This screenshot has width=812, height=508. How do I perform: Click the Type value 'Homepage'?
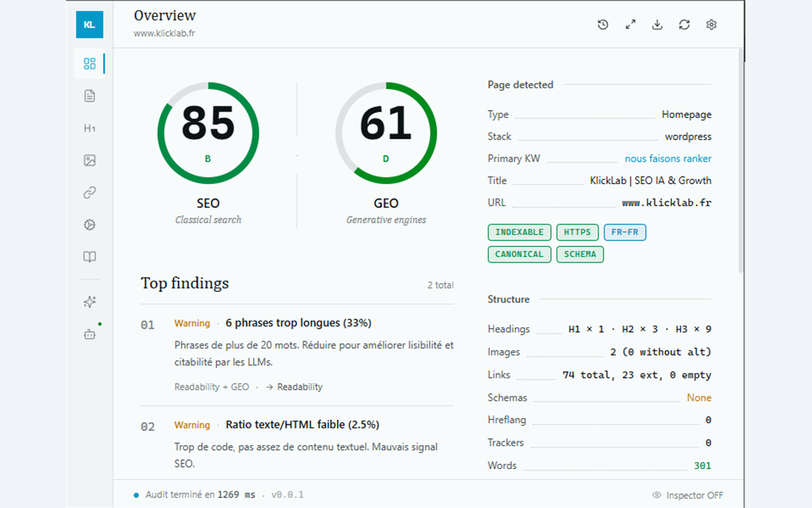(686, 115)
